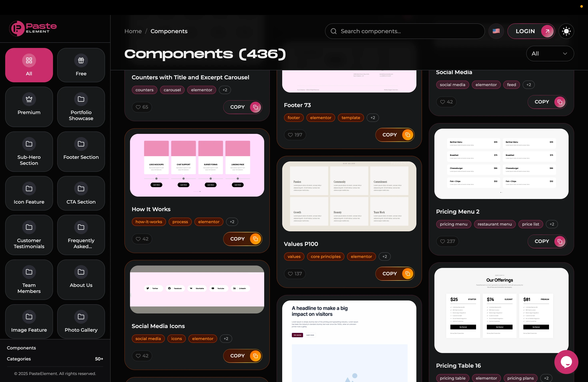Like the How It Works component
Screen dimensions: 588x382
click(142, 239)
